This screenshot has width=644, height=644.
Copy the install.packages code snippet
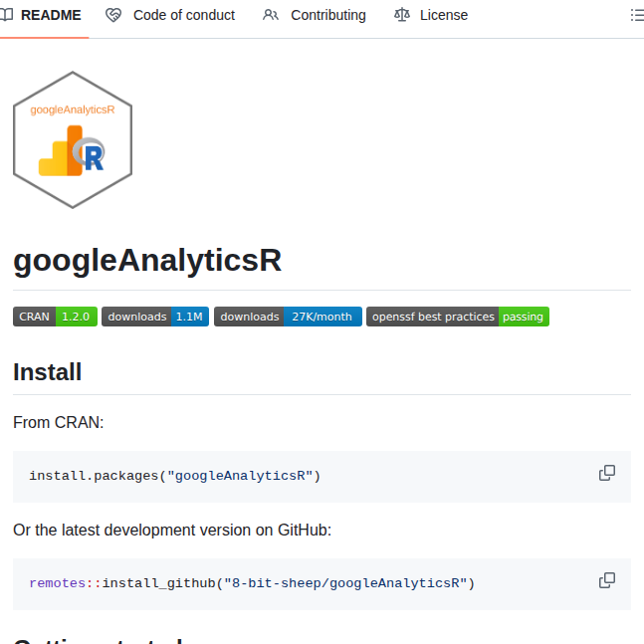click(607, 473)
